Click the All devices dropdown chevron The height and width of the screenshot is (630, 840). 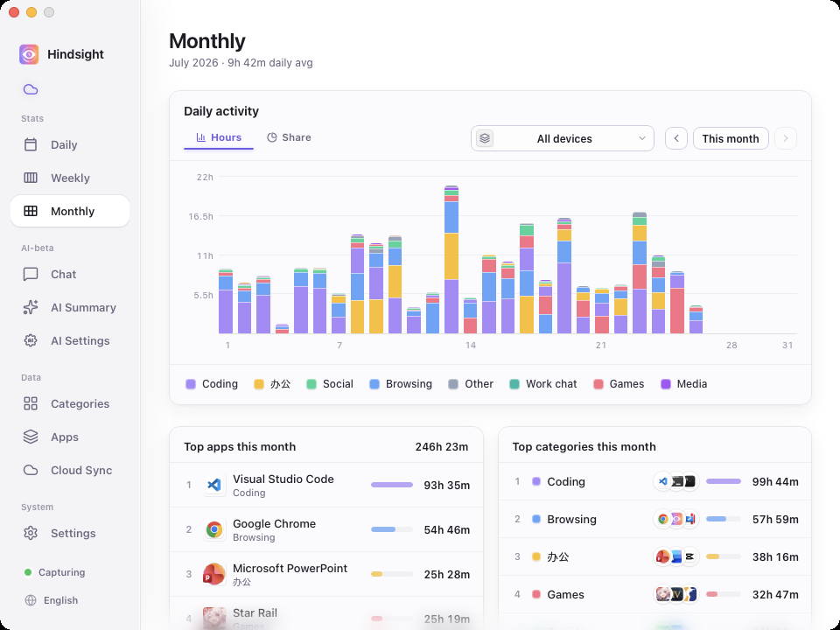point(641,138)
